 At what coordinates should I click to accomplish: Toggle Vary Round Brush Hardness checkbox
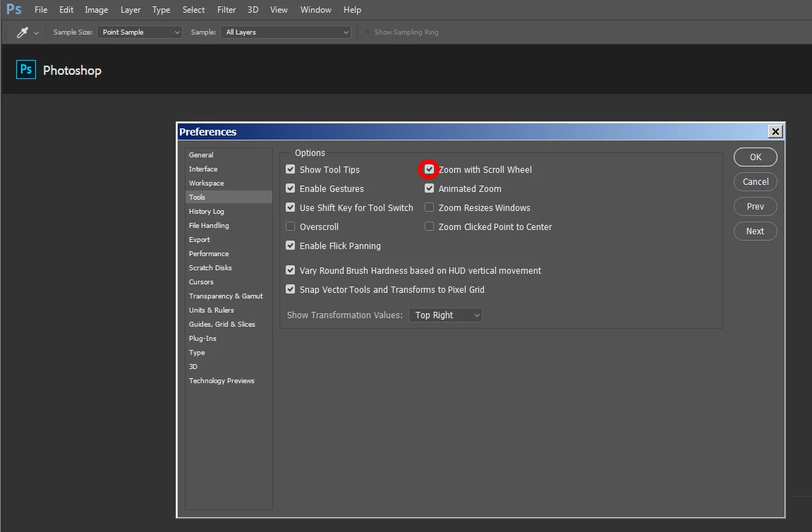click(x=291, y=270)
